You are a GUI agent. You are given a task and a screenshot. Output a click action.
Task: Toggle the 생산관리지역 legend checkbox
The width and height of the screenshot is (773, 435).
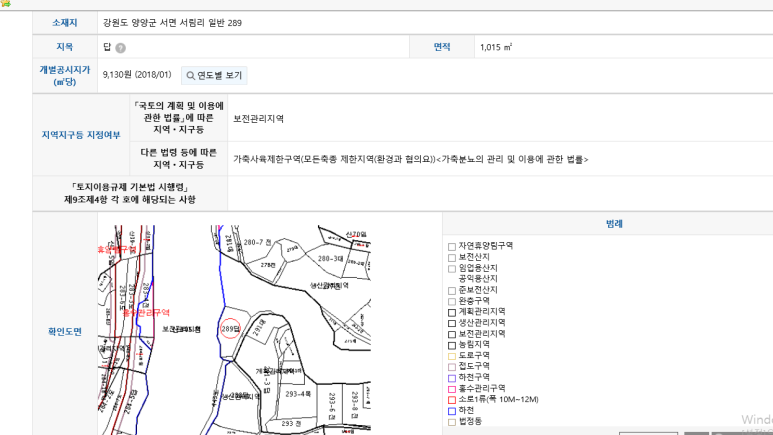tap(452, 323)
